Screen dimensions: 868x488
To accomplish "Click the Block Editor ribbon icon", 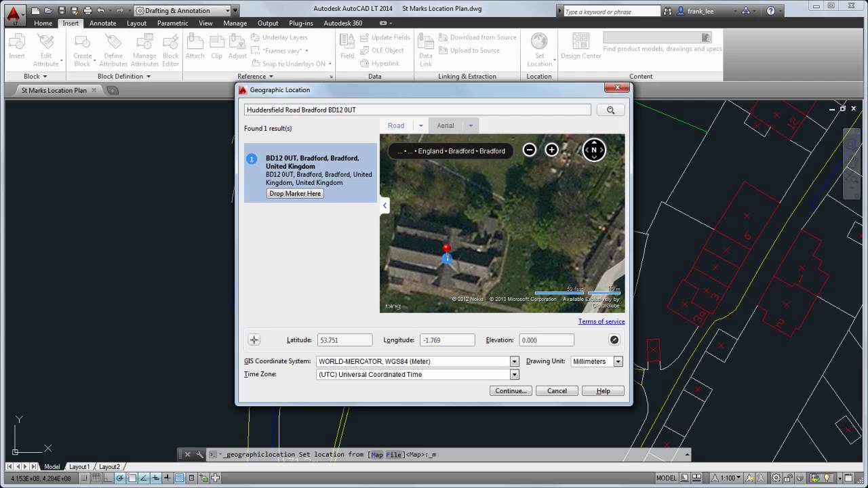I will (171, 49).
